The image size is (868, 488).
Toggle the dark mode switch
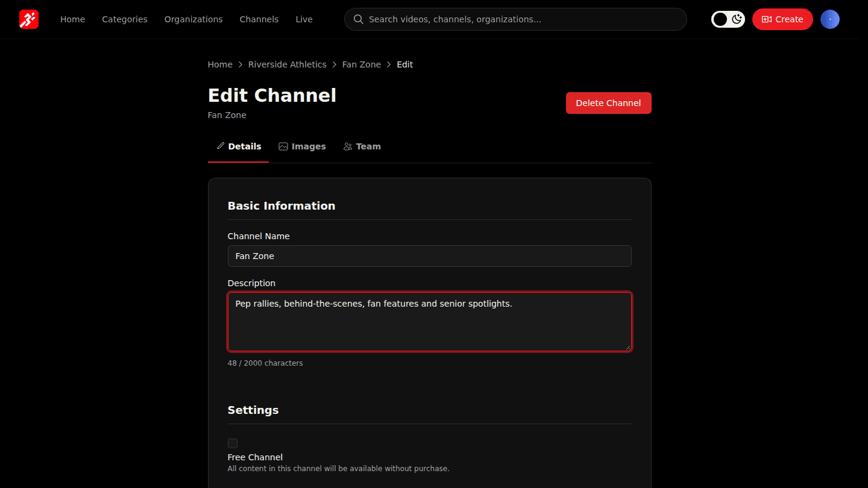(728, 19)
